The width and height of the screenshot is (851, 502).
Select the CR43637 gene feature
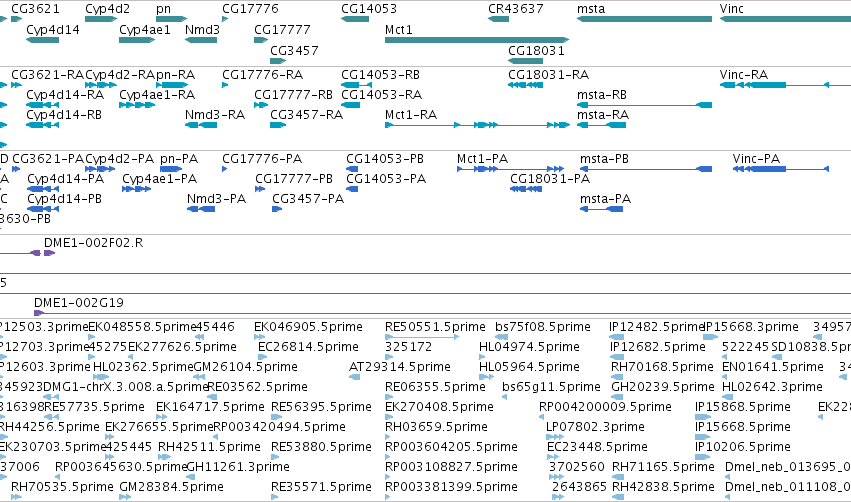point(498,19)
